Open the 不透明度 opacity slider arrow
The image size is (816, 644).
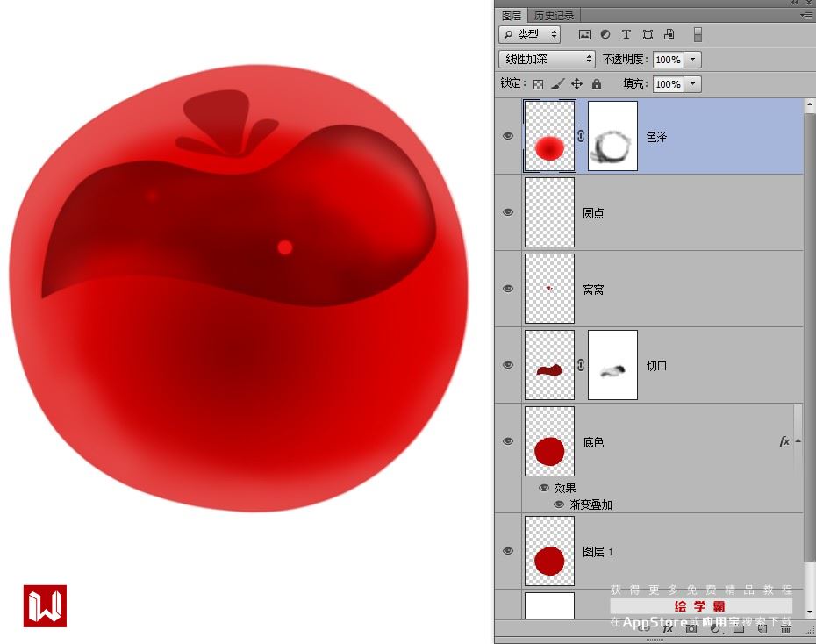pos(692,60)
